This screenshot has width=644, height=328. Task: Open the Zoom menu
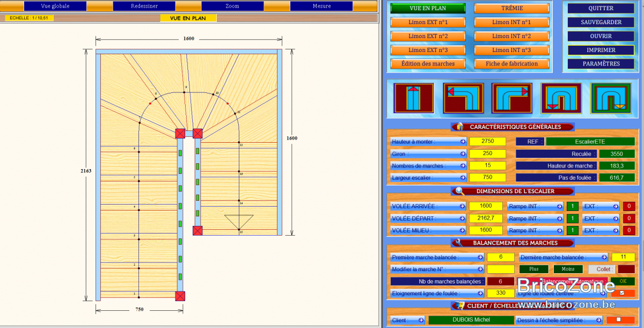tap(232, 6)
